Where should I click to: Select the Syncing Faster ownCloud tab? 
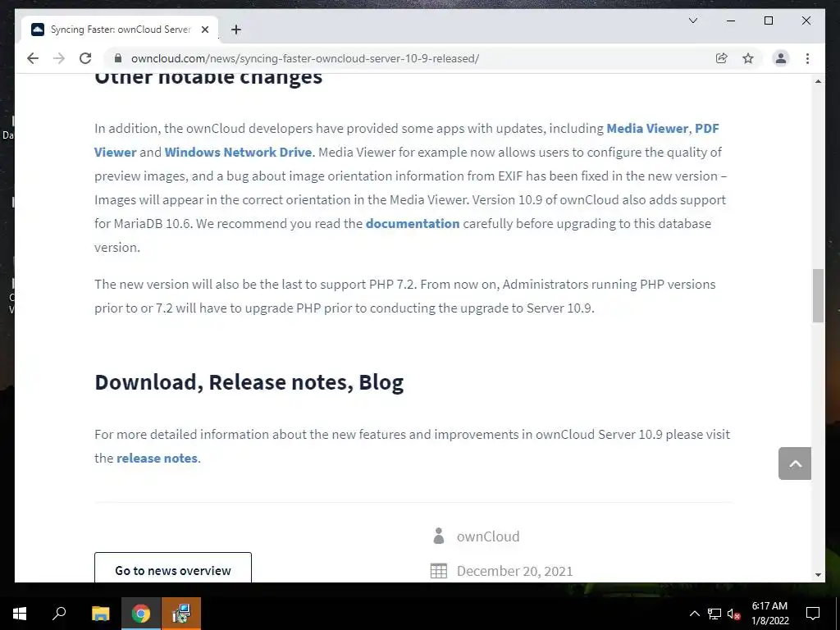[x=120, y=30]
